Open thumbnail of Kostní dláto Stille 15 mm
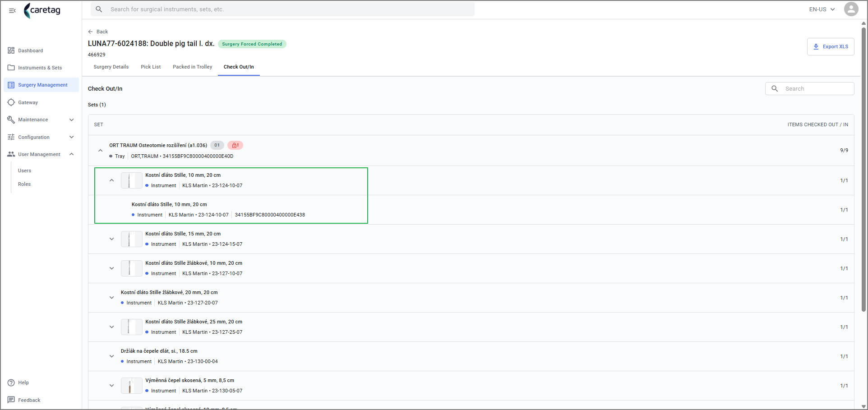 pos(131,239)
